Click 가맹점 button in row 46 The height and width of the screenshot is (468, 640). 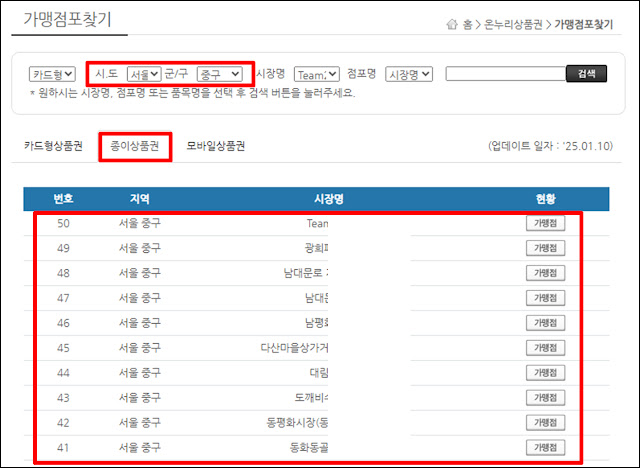(545, 323)
